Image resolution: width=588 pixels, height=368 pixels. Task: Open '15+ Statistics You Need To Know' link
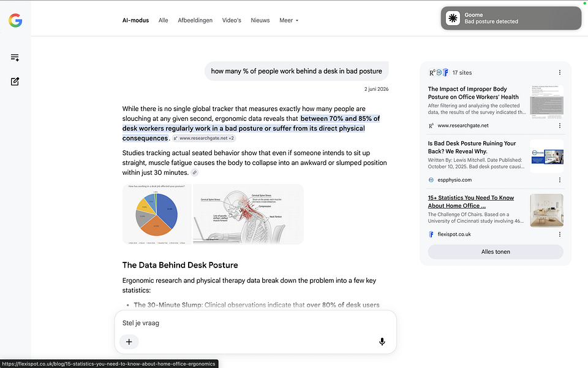coord(470,202)
